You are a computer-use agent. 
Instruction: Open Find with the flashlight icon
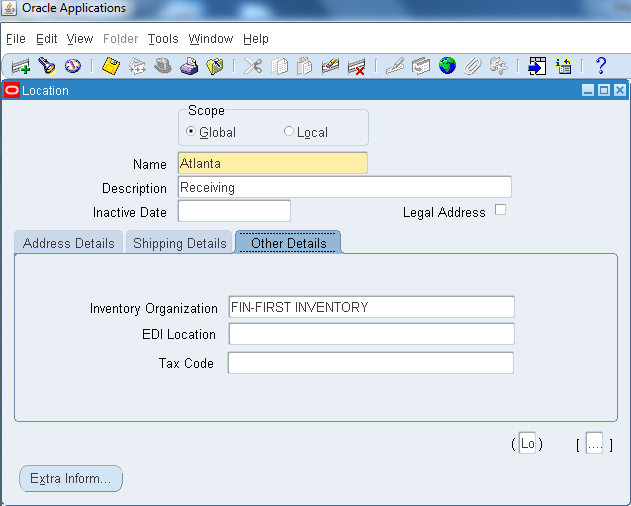pyautogui.click(x=47, y=66)
